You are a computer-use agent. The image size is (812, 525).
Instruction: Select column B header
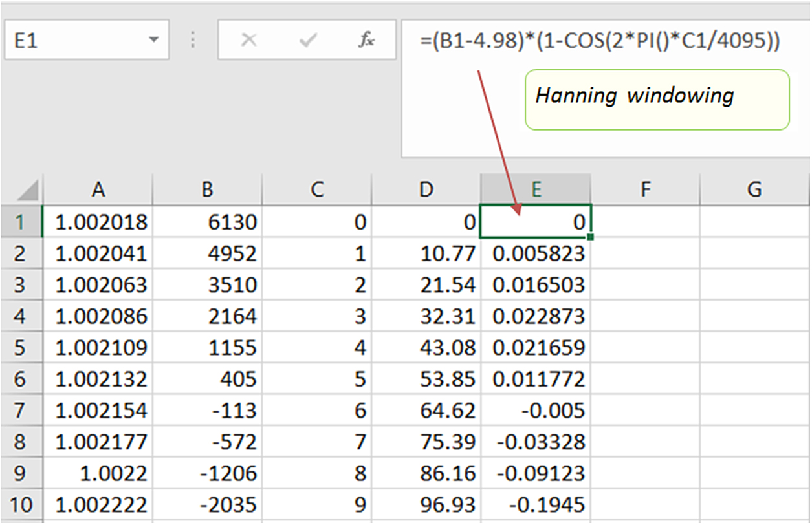(x=207, y=189)
